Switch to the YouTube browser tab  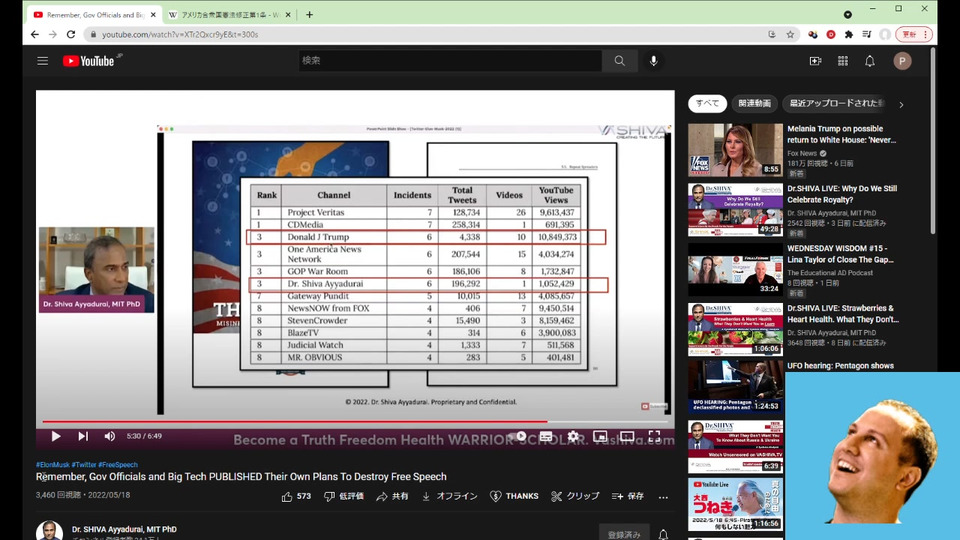pyautogui.click(x=95, y=15)
